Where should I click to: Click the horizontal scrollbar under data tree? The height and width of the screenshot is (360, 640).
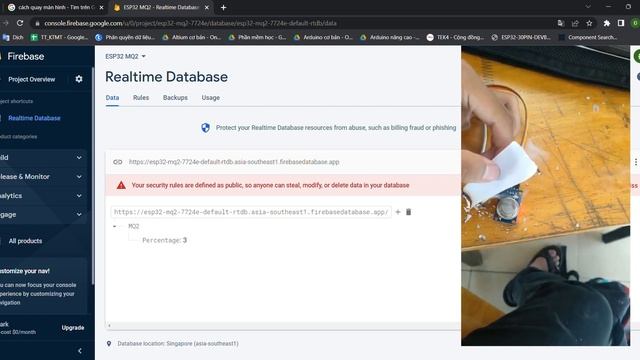283,326
